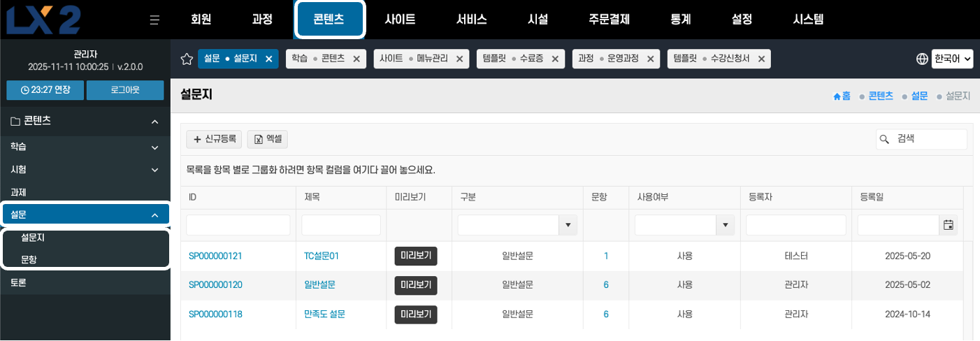Collapse the 설문 sidebar menu
This screenshot has height=341, width=980.
coord(155,215)
